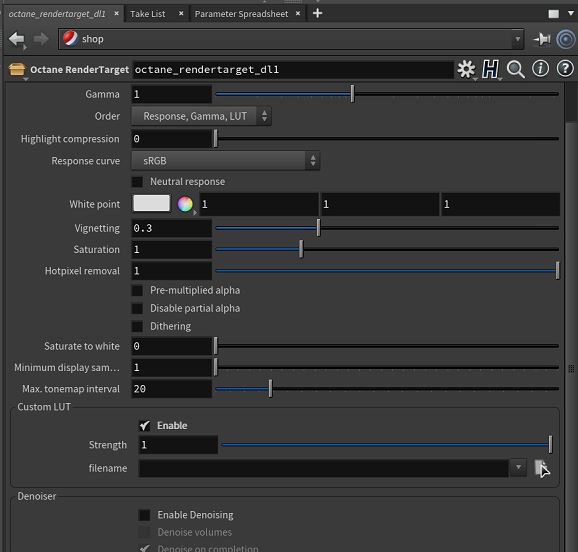
Task: Click the Vignetting 0.3 value field
Action: [172, 228]
